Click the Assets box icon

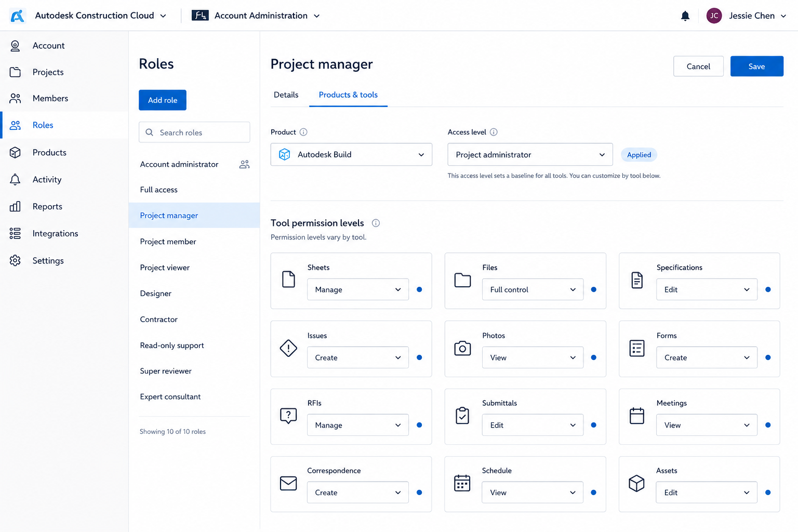(x=637, y=483)
